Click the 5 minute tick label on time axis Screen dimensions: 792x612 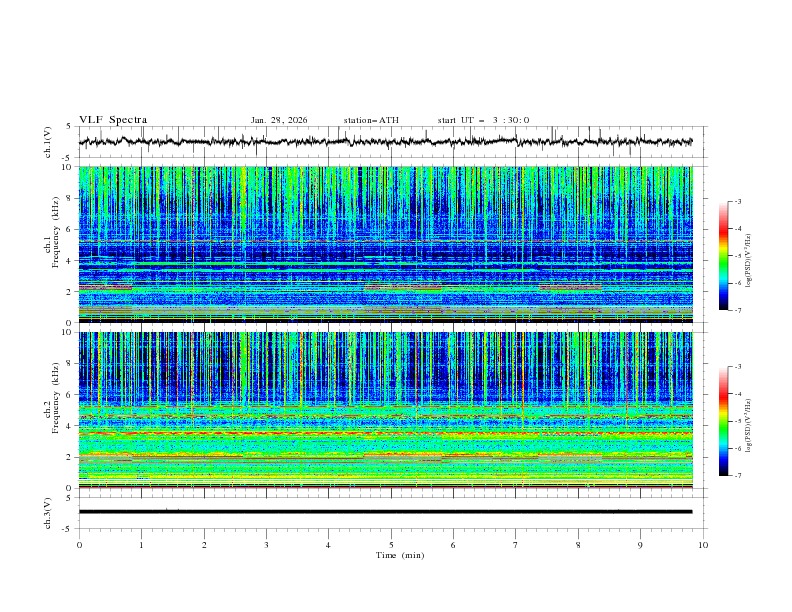click(x=391, y=545)
